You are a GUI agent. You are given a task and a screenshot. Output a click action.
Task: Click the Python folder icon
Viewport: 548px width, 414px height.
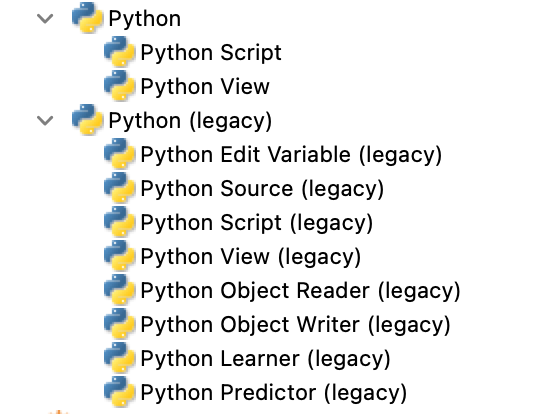tap(87, 17)
